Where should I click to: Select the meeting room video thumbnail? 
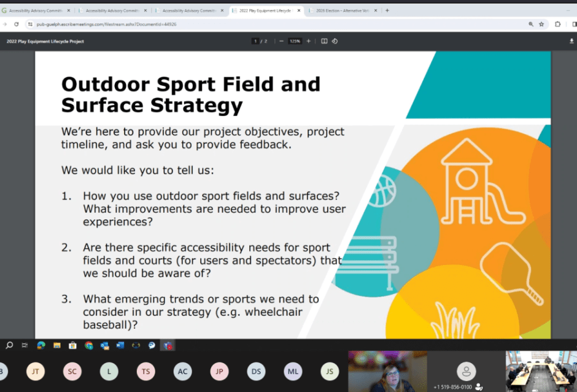[541, 371]
